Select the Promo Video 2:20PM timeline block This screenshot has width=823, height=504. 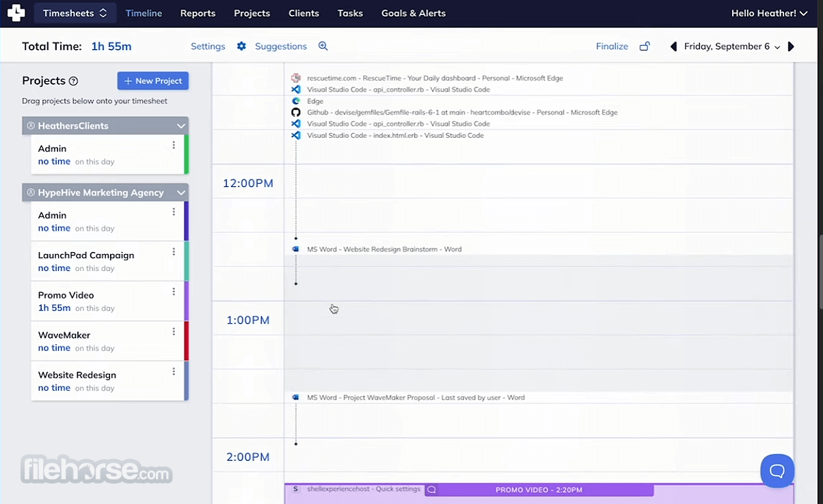(x=539, y=490)
